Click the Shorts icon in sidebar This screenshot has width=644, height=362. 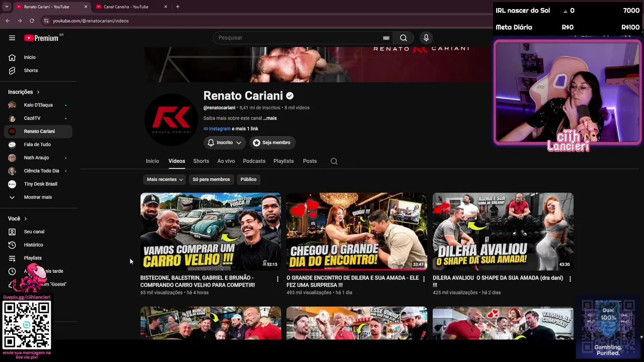tap(12, 70)
